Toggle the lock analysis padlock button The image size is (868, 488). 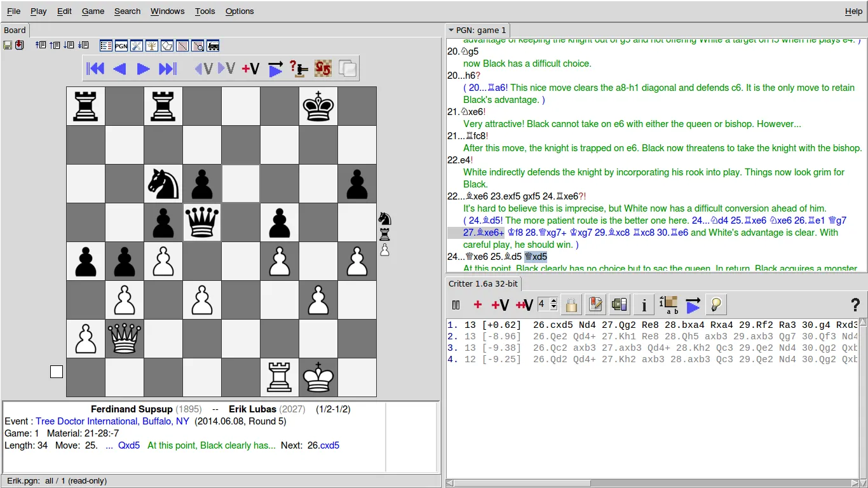click(x=571, y=305)
